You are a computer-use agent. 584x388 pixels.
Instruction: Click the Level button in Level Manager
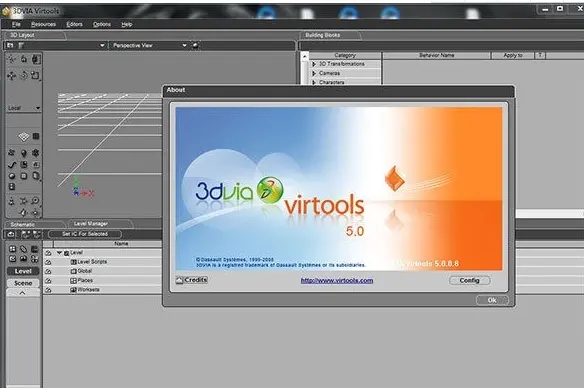coord(23,271)
